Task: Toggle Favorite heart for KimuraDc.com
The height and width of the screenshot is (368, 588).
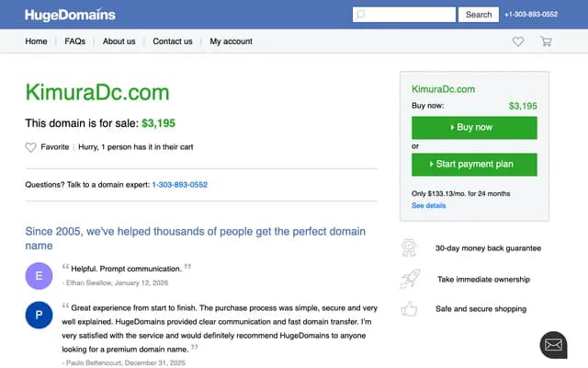Action: pos(30,147)
